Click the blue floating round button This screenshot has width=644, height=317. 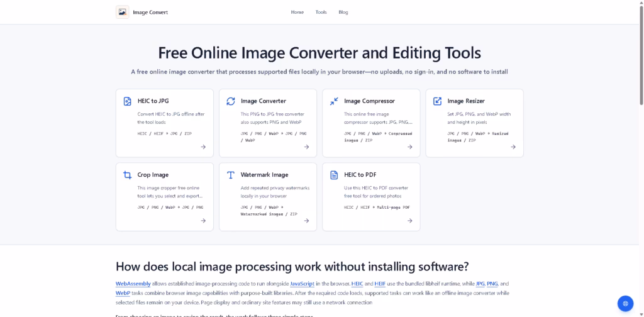626,303
